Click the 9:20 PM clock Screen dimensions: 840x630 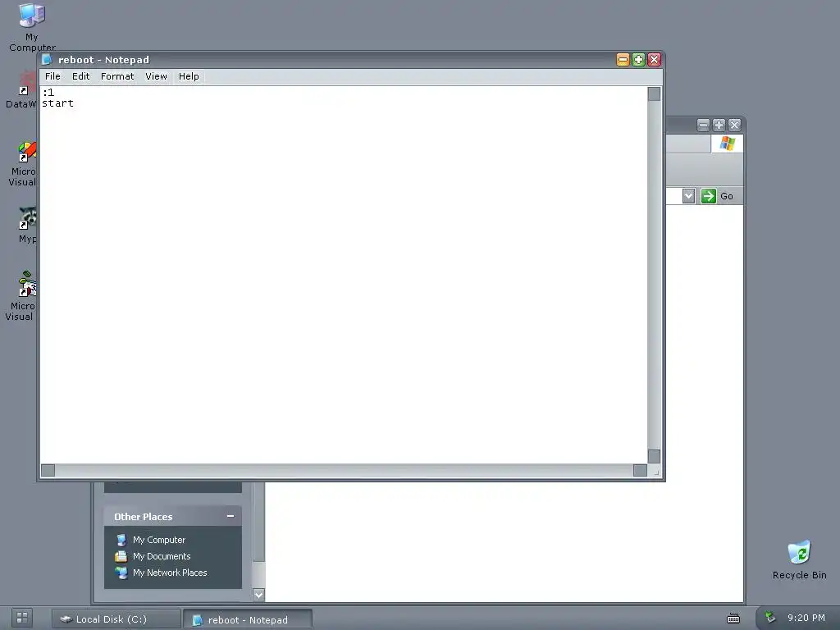click(x=806, y=618)
